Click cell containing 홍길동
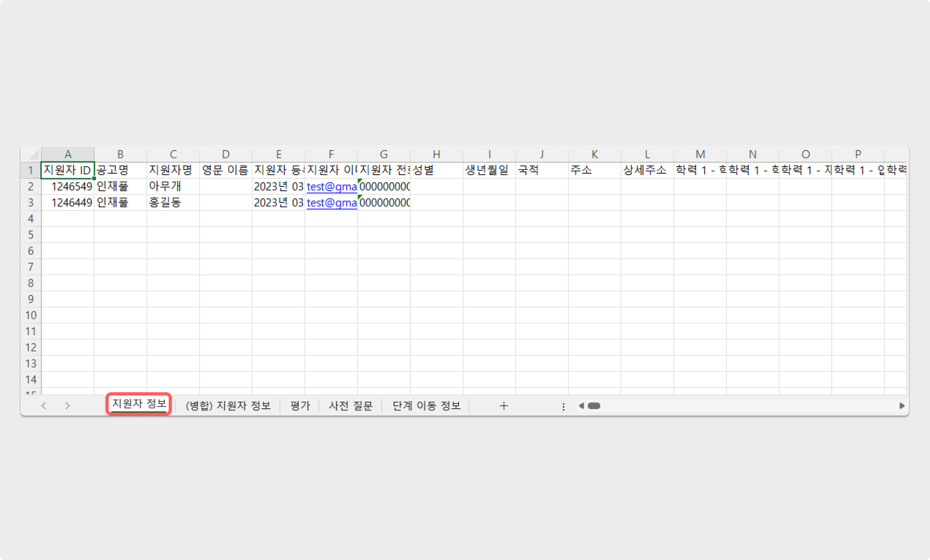930x560 pixels. coord(165,202)
